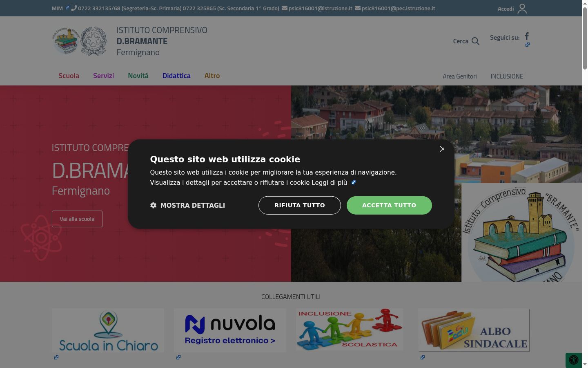
Task: Click the page vertical scrollbar thumb
Action: [x=585, y=39]
